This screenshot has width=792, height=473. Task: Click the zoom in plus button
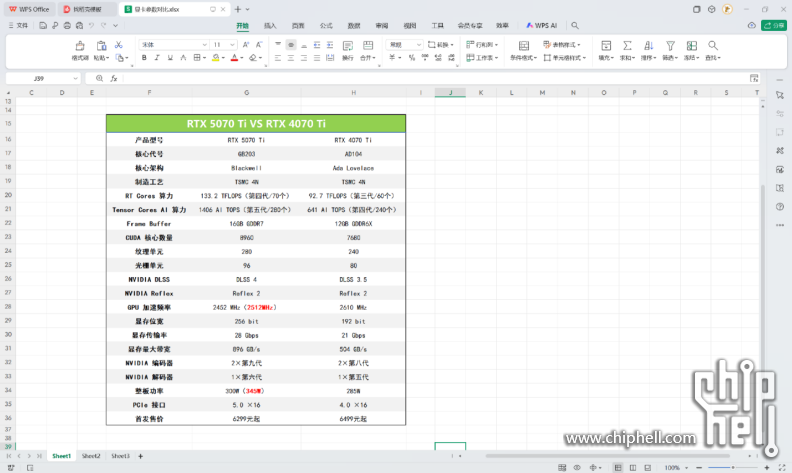(767, 467)
